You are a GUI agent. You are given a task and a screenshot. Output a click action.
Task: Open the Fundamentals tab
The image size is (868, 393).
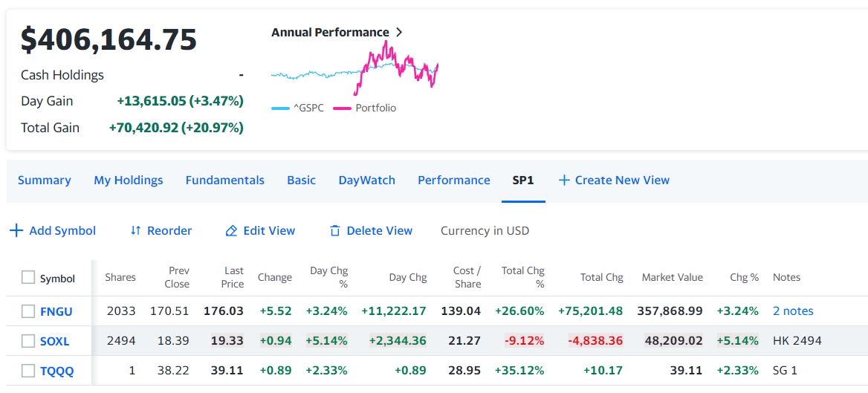pyautogui.click(x=224, y=181)
